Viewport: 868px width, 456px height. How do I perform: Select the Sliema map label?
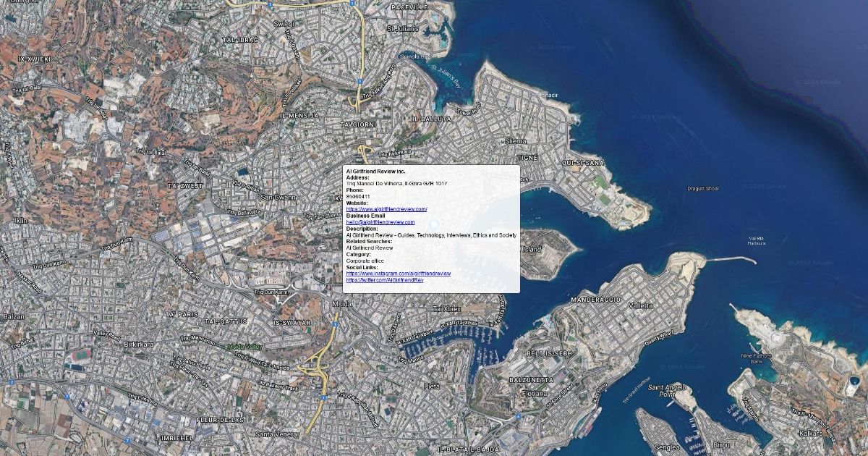516,141
